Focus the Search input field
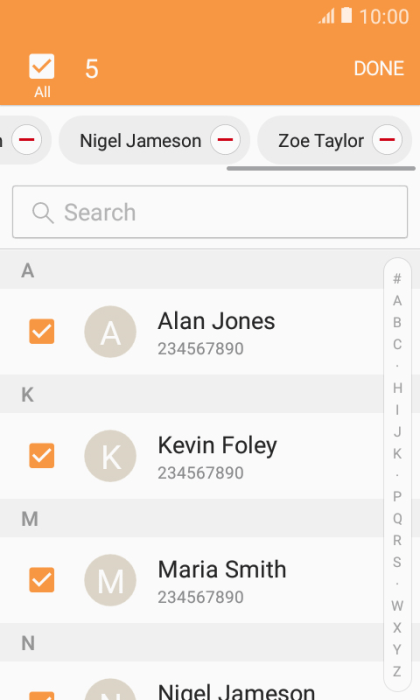This screenshot has height=700, width=420. pos(210,212)
